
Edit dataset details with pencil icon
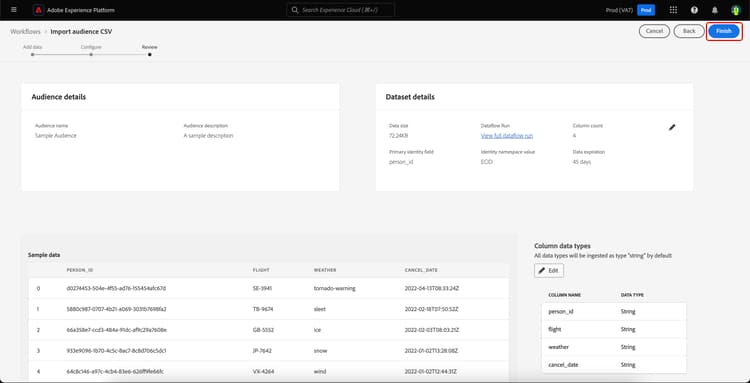tap(672, 127)
